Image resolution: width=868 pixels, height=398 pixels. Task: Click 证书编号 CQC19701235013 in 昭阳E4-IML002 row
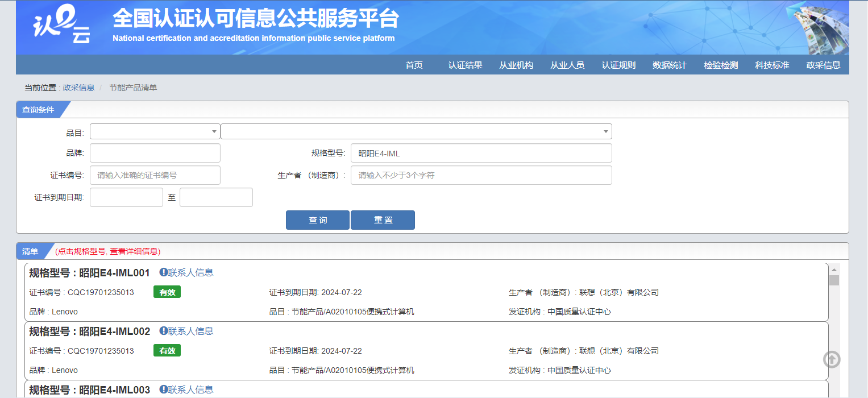[x=82, y=351]
